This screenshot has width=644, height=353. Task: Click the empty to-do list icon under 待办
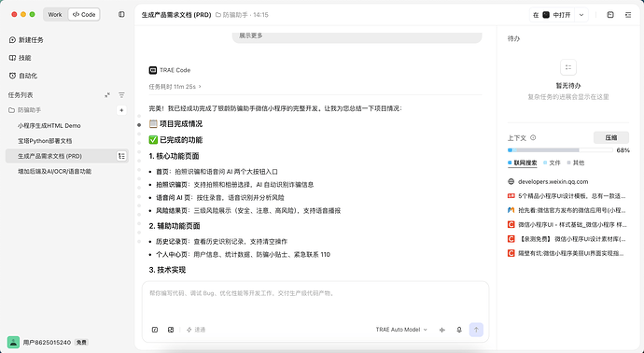(568, 67)
